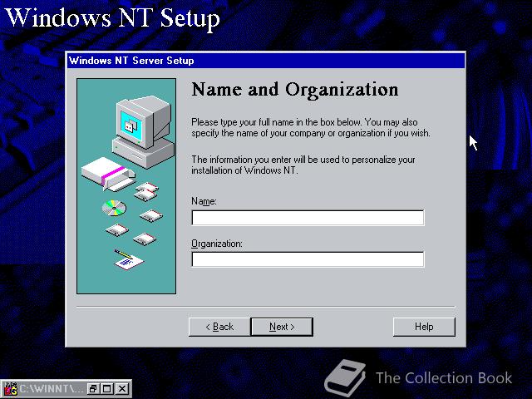
Task: Click the Windows NT Server Setup title bar
Action: tap(266, 61)
